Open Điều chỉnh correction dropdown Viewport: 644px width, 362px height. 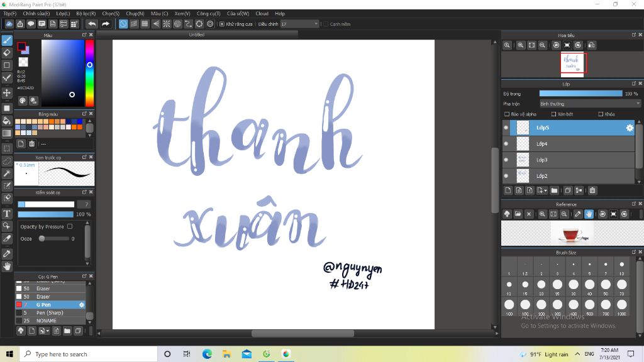(x=299, y=24)
